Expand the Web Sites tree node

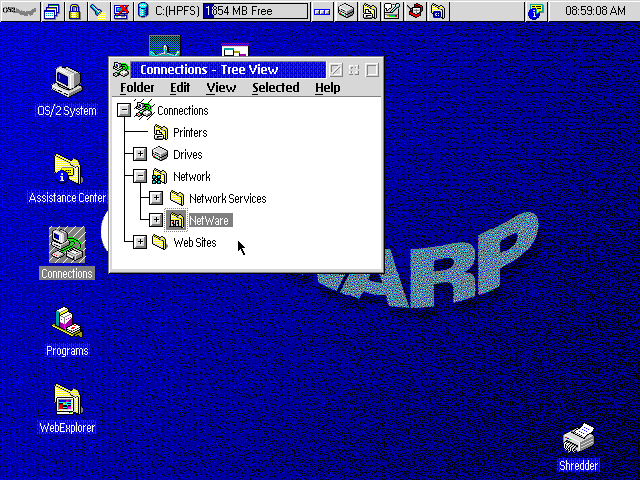(140, 242)
